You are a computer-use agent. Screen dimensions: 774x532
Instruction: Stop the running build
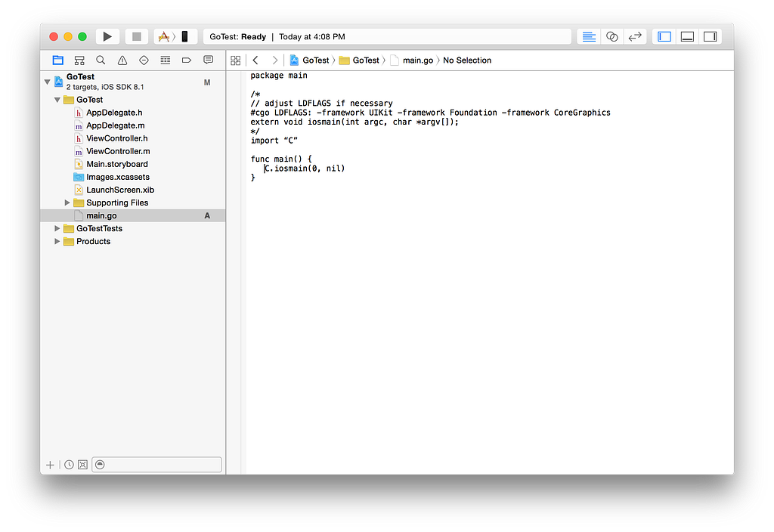click(136, 36)
